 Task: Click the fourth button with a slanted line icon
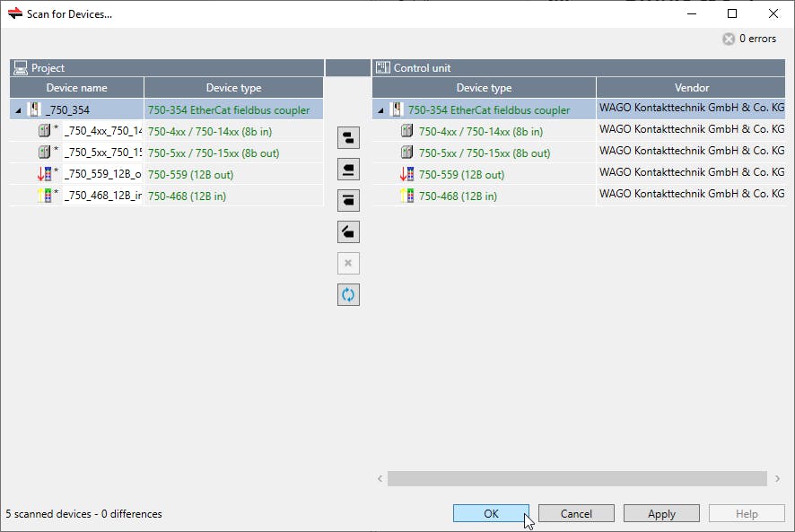point(348,231)
